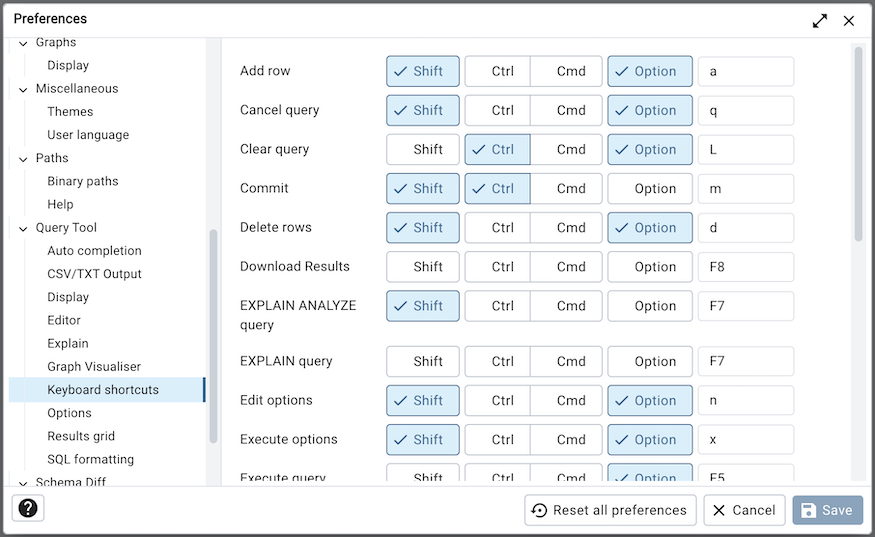
Task: Toggle Shift for Add row shortcut
Action: (423, 71)
